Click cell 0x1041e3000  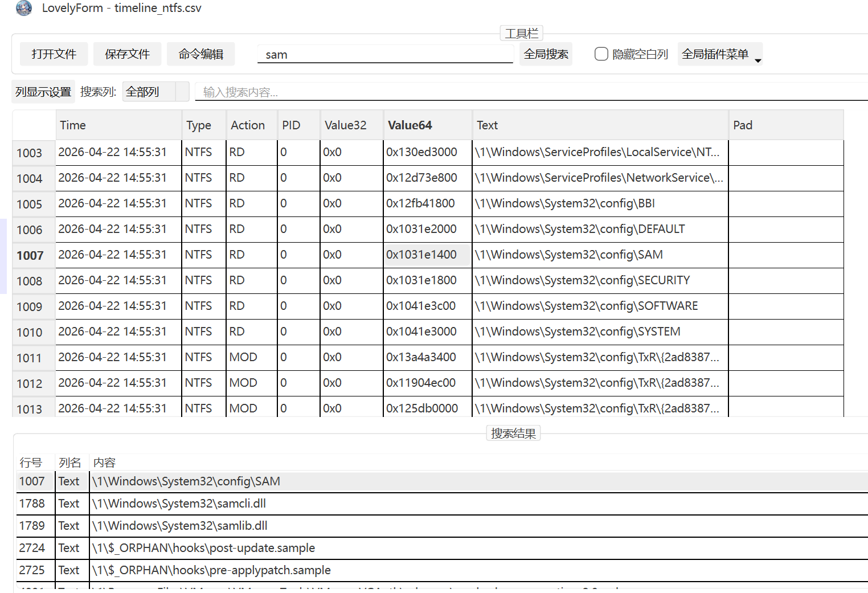click(x=428, y=332)
